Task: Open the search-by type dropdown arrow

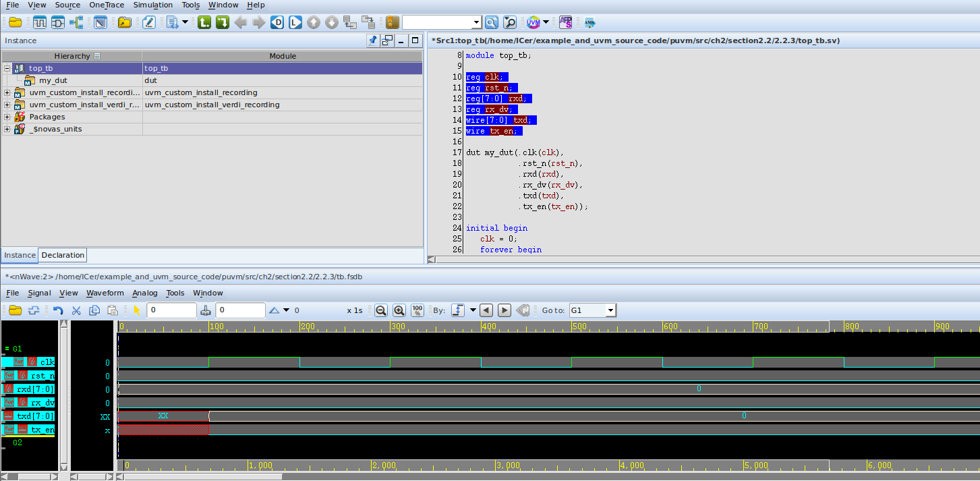Action: [473, 310]
